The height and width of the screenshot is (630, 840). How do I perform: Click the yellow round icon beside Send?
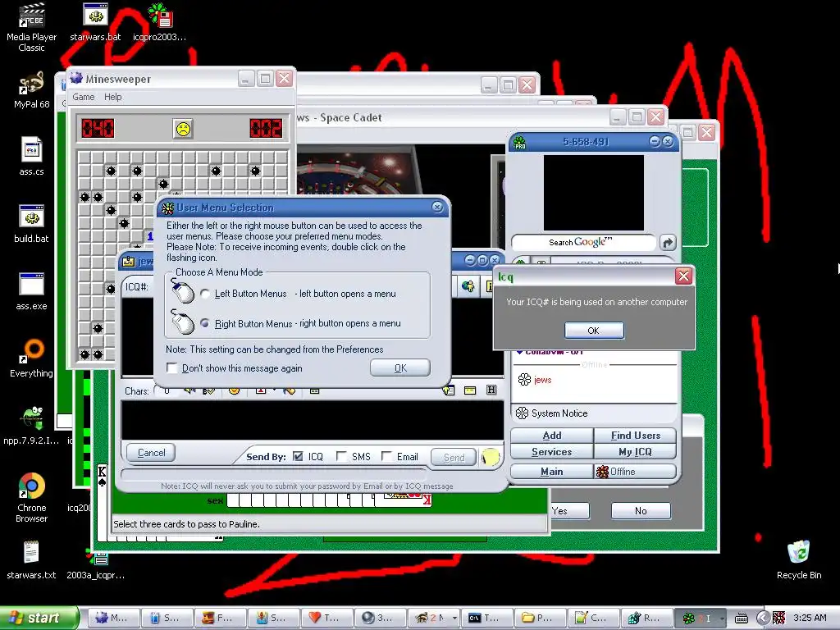click(490, 457)
